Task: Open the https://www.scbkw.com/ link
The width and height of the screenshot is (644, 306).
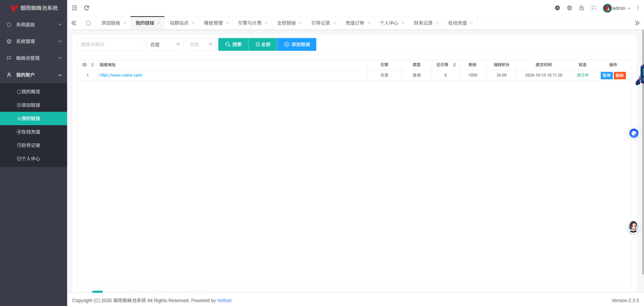Action: (x=121, y=75)
